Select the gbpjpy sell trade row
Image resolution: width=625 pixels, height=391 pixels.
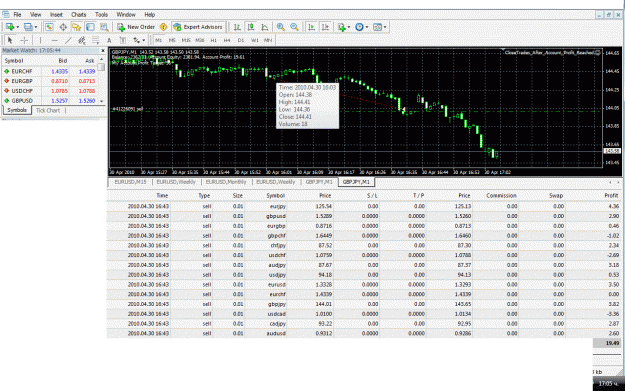(364, 304)
